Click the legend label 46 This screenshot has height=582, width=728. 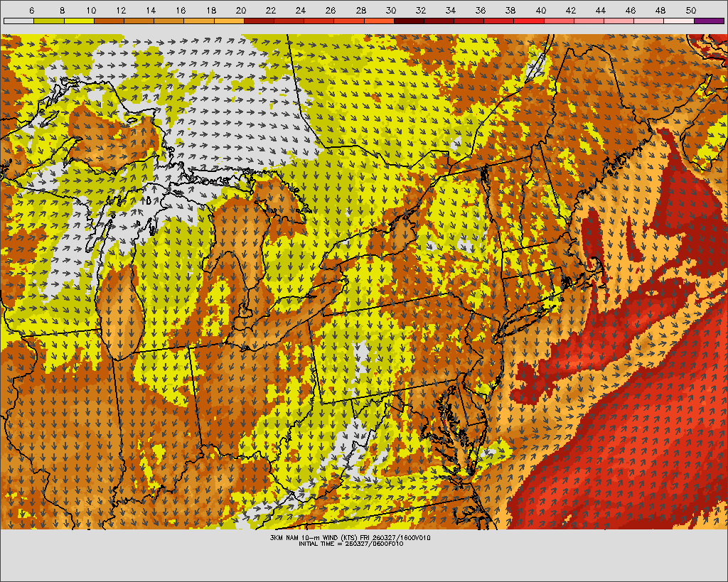(x=631, y=10)
